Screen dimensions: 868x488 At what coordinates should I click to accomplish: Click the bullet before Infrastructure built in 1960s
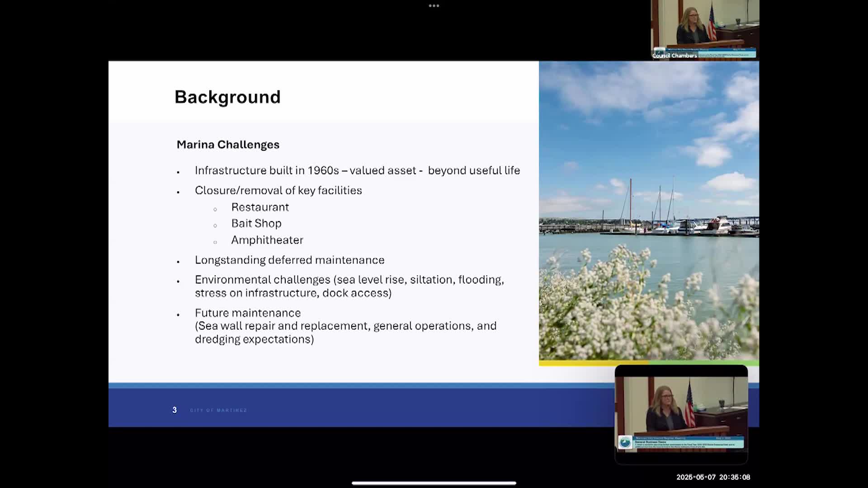(x=178, y=172)
